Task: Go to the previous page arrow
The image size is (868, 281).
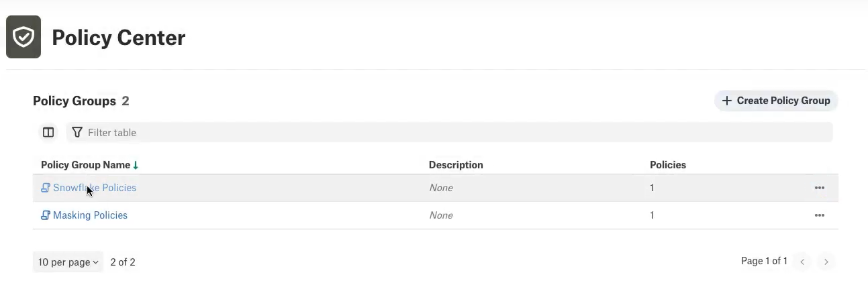Action: coord(802,262)
